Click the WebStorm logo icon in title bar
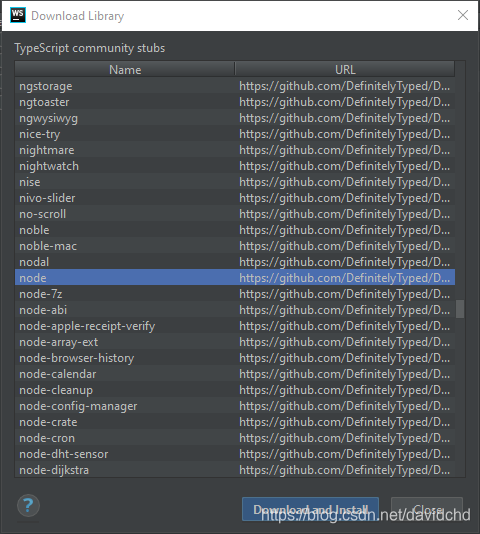 tap(18, 15)
